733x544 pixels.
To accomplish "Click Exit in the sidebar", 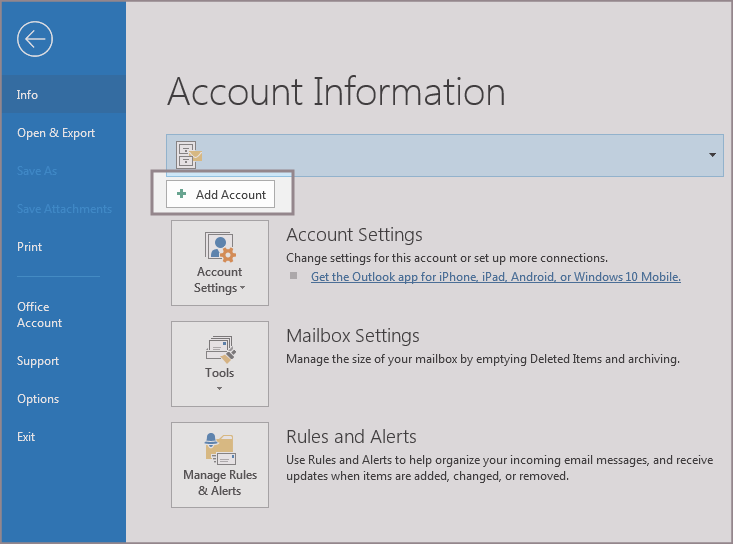I will (x=26, y=437).
